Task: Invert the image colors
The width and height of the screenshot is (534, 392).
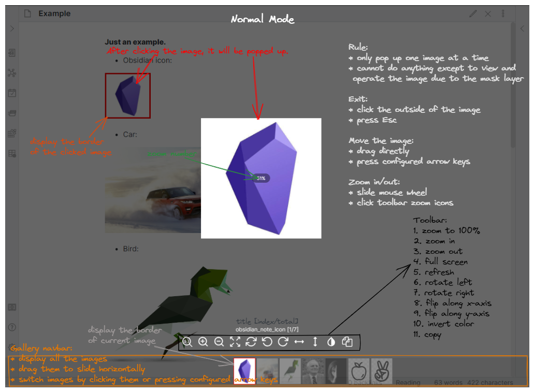Action: point(331,342)
